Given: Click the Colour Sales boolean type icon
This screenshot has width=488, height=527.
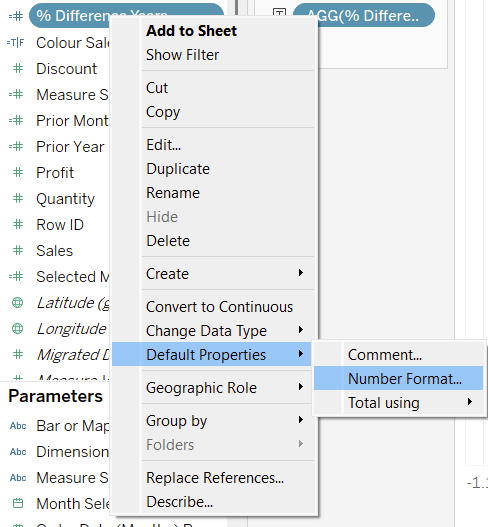Looking at the screenshot, I should [x=15, y=43].
